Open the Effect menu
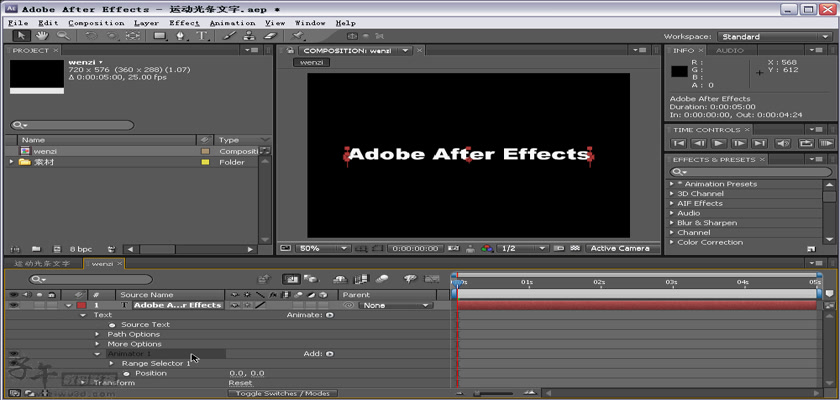 (184, 23)
